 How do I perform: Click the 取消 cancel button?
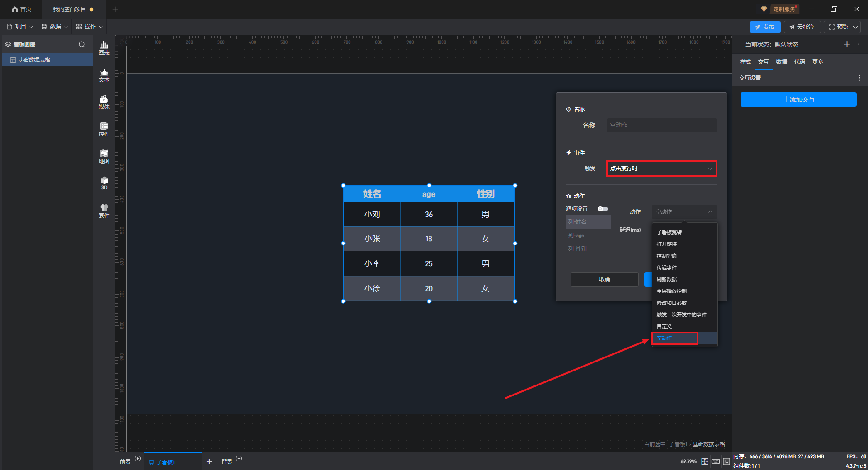604,279
